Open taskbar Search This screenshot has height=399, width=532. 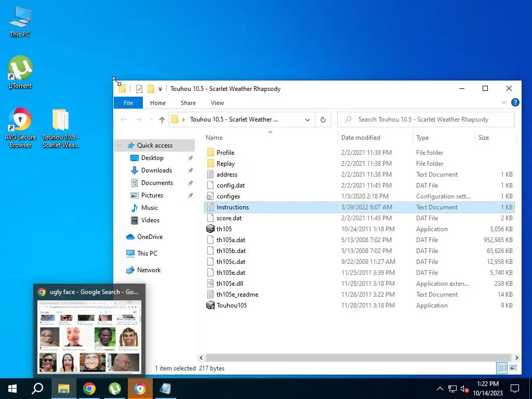point(37,389)
